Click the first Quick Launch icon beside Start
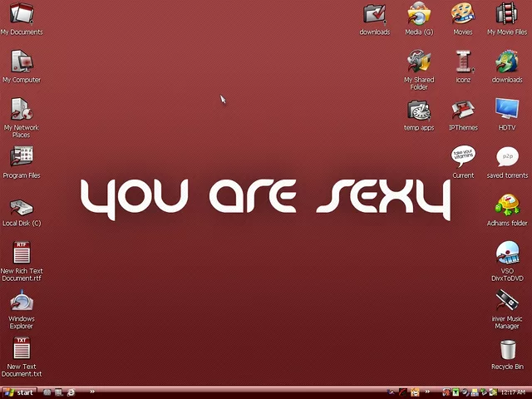Viewport: 532px width, 399px height. pos(47,392)
